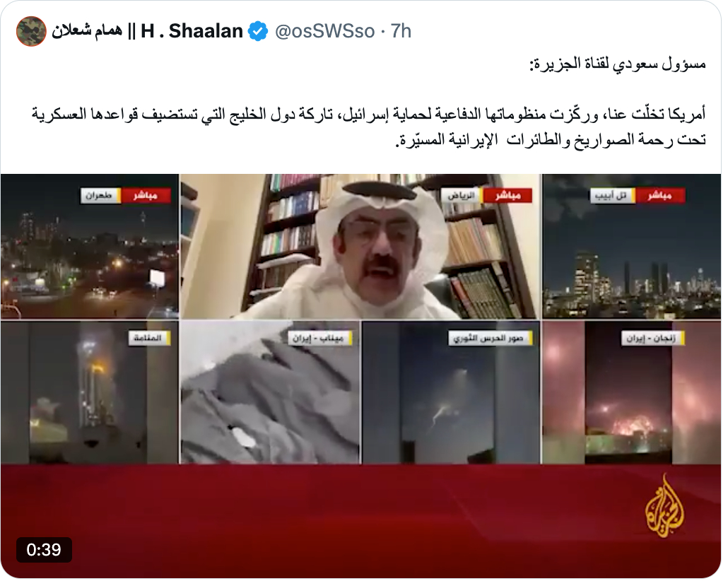Click the blue verified badge icon
728x581 pixels.
tap(258, 31)
